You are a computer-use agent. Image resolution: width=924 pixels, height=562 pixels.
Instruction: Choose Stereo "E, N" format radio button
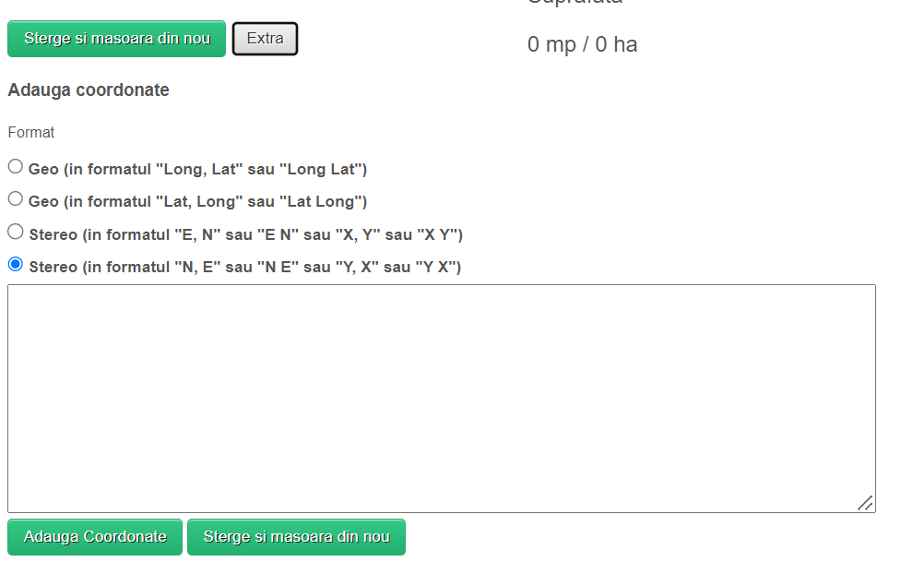click(16, 232)
